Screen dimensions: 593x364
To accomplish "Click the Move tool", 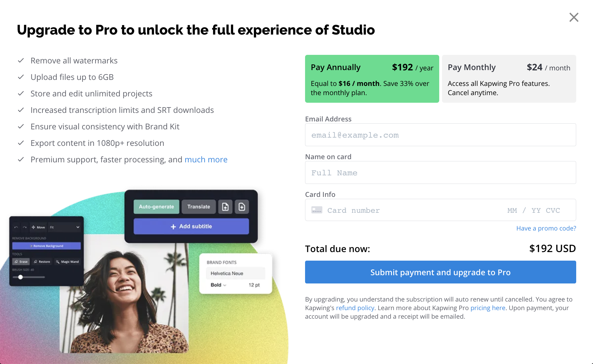I will coord(38,227).
